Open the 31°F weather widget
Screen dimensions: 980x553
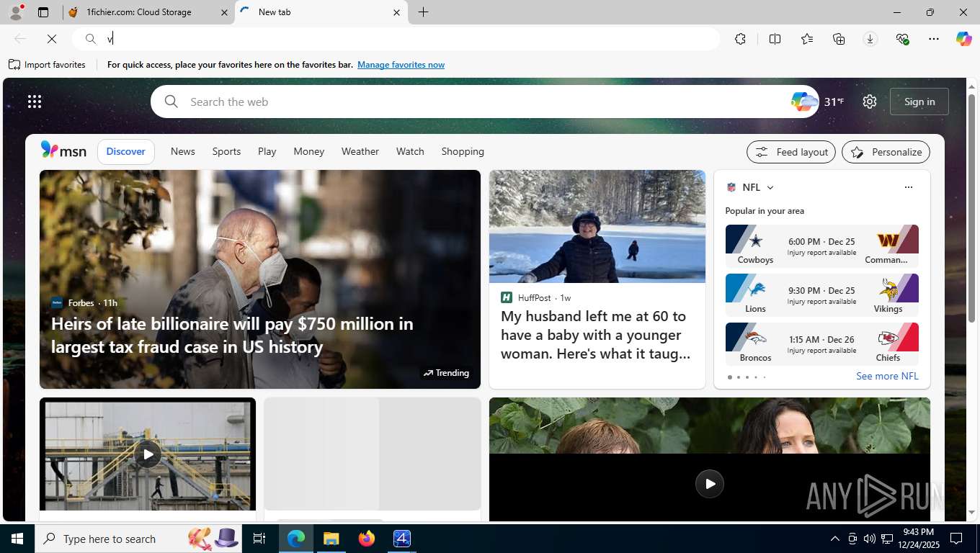[x=834, y=102]
